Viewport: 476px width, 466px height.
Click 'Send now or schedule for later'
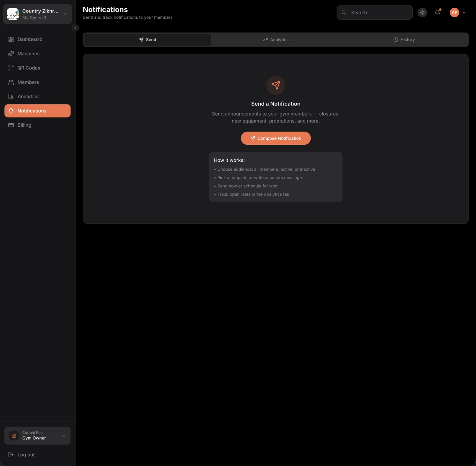(x=248, y=186)
